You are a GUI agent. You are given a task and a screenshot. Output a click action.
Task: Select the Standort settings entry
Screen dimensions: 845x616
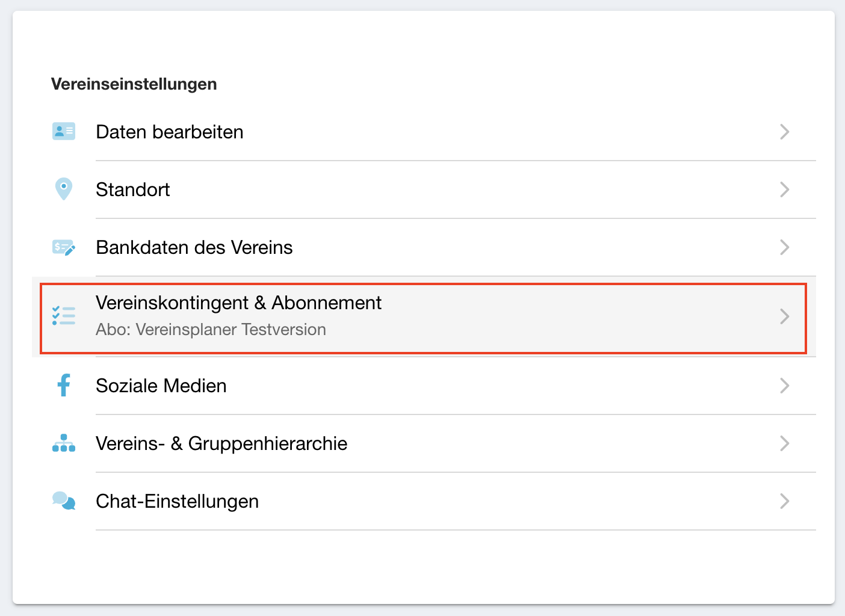pos(133,189)
